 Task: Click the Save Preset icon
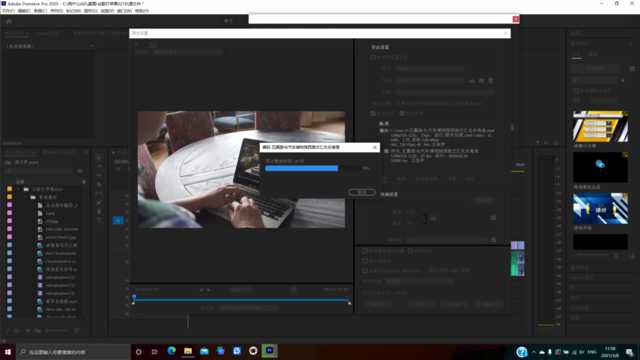tap(472, 81)
